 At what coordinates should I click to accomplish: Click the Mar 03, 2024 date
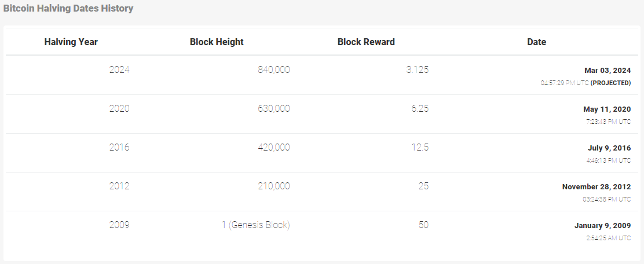608,71
